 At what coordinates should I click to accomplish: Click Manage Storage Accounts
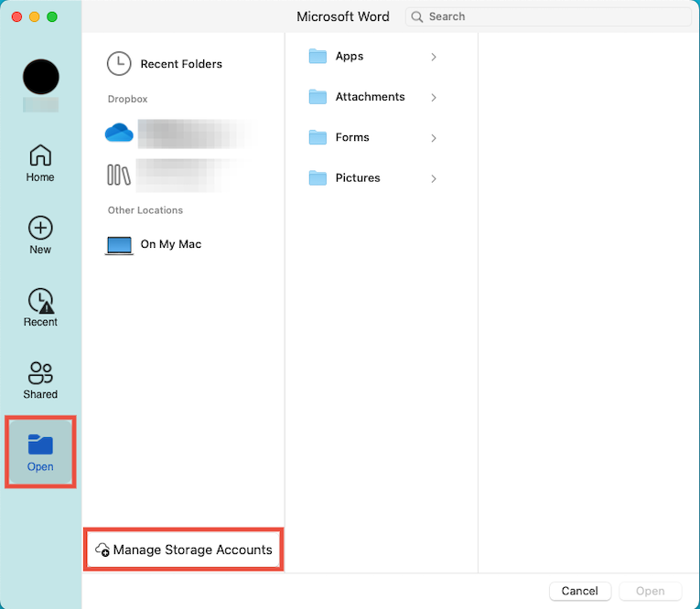(184, 550)
